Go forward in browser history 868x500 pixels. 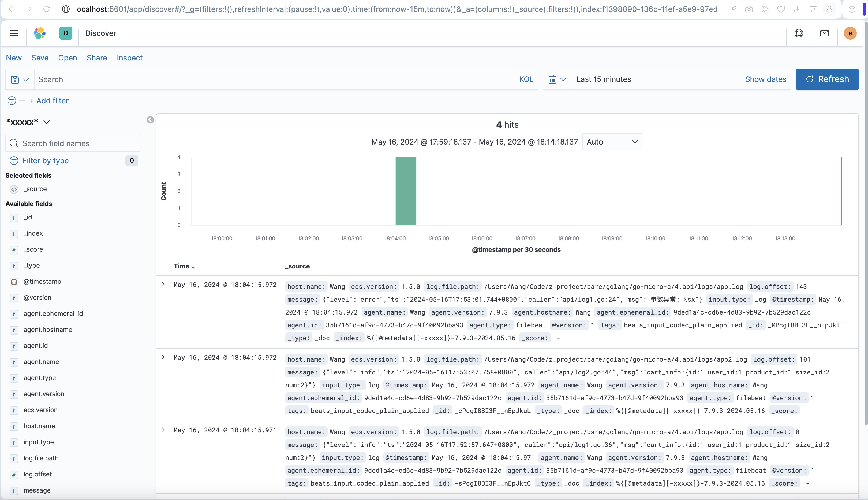pyautogui.click(x=30, y=9)
